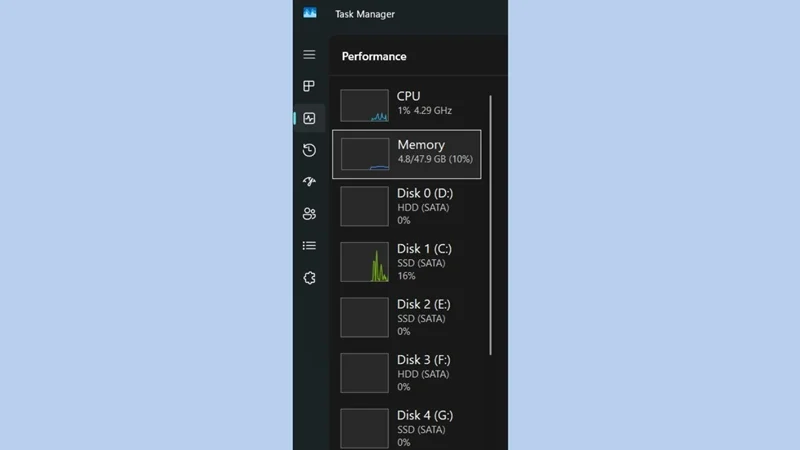The width and height of the screenshot is (800, 450).
Task: Switch to the Users page icon
Action: click(x=309, y=214)
